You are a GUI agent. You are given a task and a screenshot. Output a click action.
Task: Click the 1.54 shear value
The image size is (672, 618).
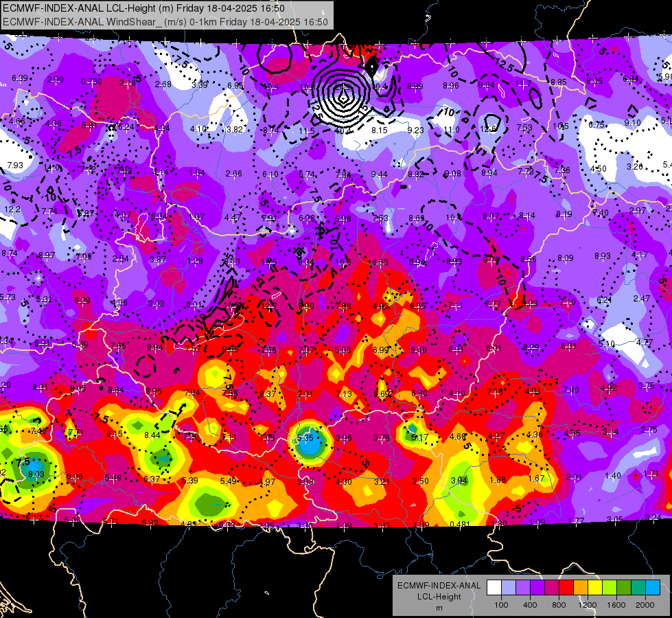(197, 173)
